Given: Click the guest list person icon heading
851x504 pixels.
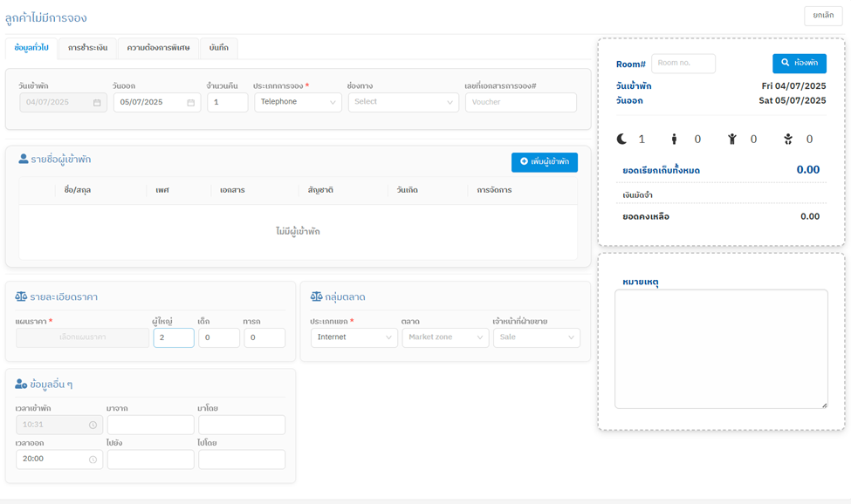Looking at the screenshot, I should (x=24, y=160).
